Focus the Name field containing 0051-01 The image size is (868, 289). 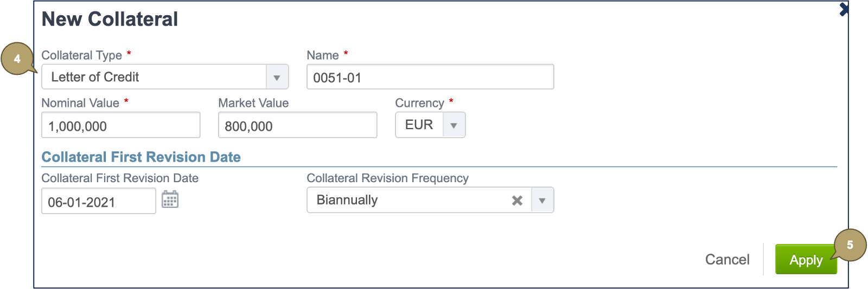coord(430,78)
